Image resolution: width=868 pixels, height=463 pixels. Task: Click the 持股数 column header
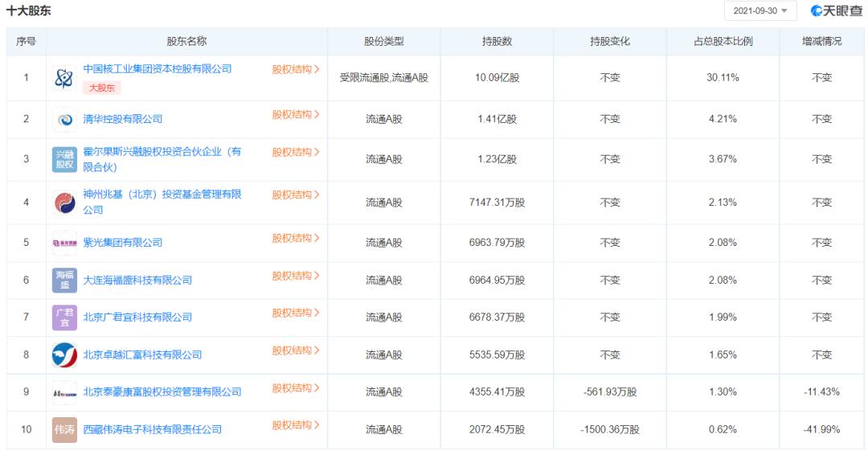coord(497,42)
